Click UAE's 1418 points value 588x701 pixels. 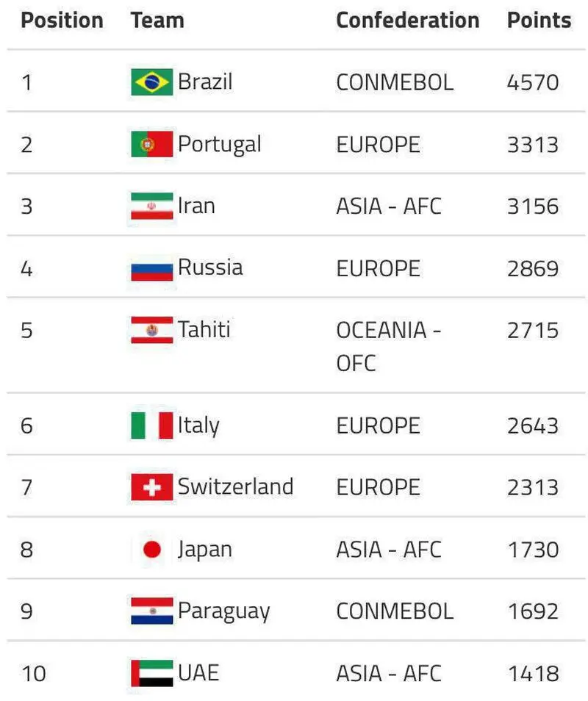point(533,673)
